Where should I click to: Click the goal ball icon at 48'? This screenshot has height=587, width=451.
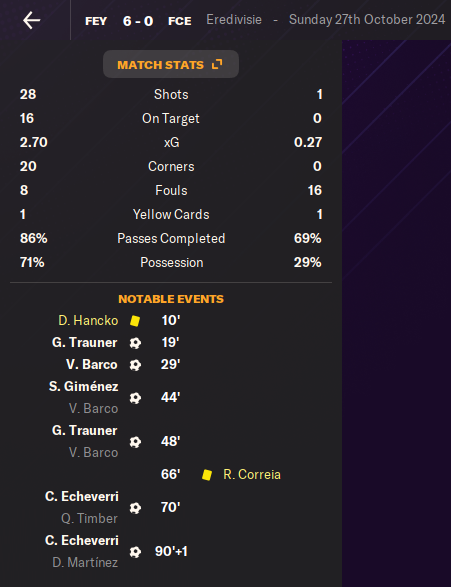pos(135,442)
